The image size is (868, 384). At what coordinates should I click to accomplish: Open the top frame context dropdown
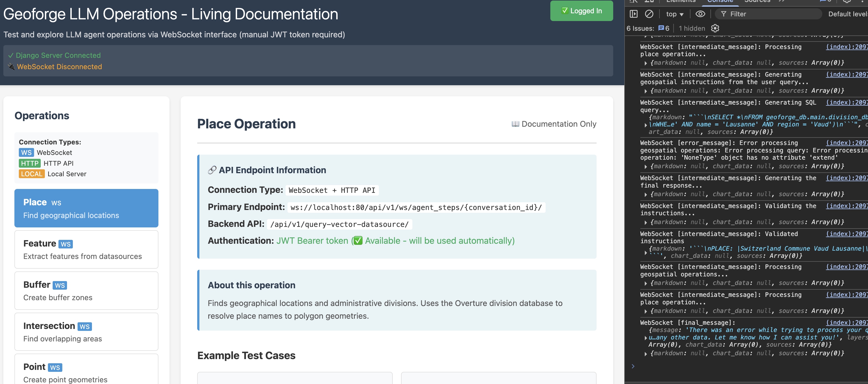(x=674, y=14)
